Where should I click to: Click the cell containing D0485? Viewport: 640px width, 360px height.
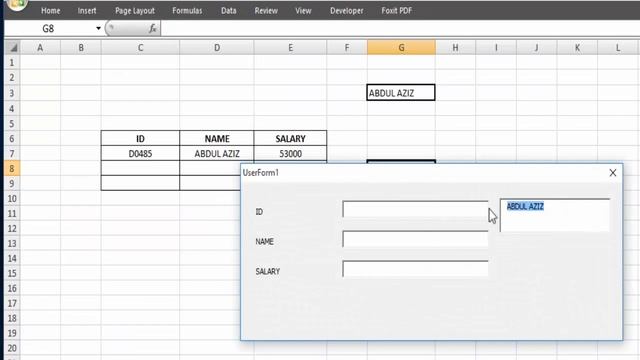(x=140, y=153)
